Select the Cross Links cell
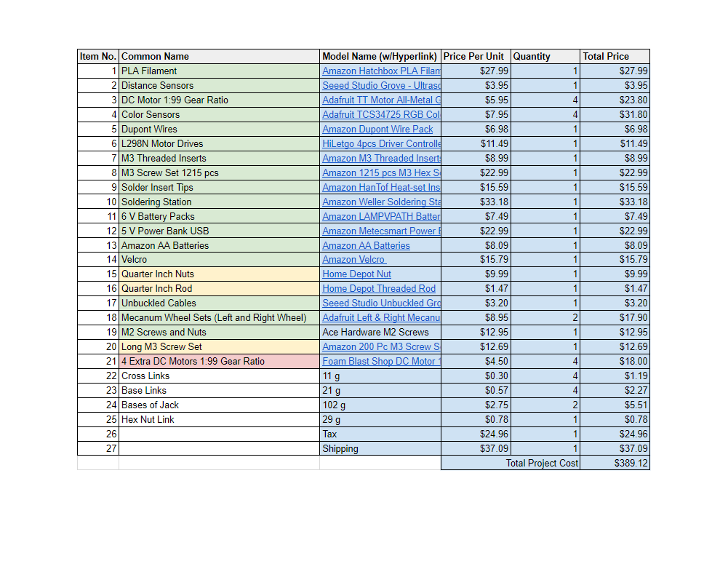Screen dimensions: 728x564 click(219, 376)
